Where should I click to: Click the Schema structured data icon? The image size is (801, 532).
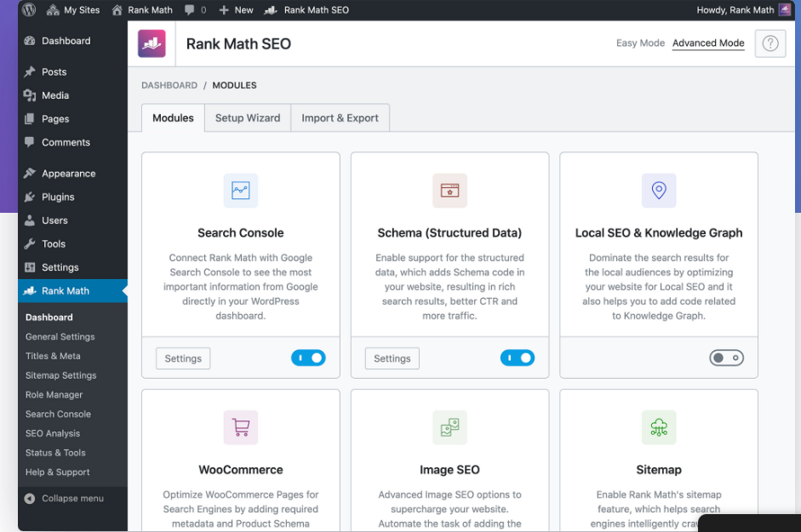[449, 191]
